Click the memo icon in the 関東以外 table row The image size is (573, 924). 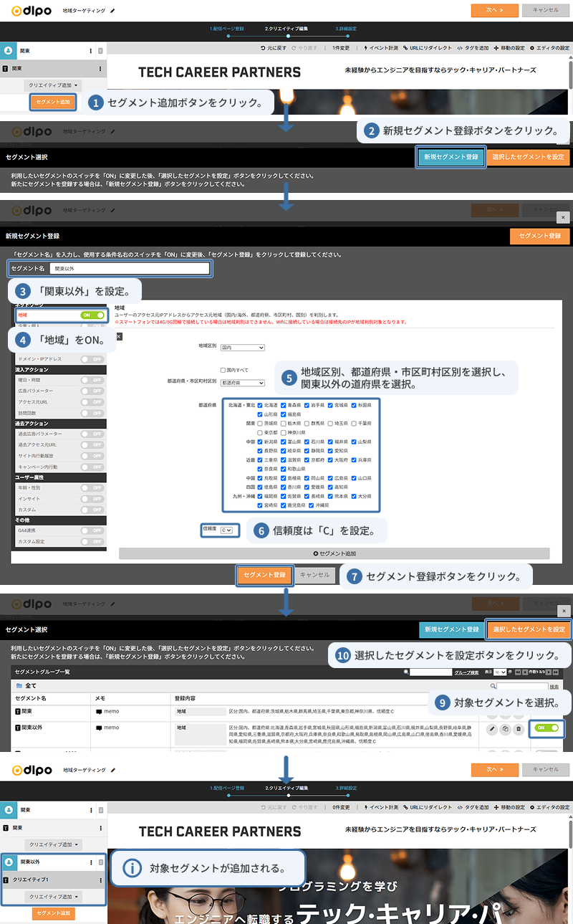[98, 728]
